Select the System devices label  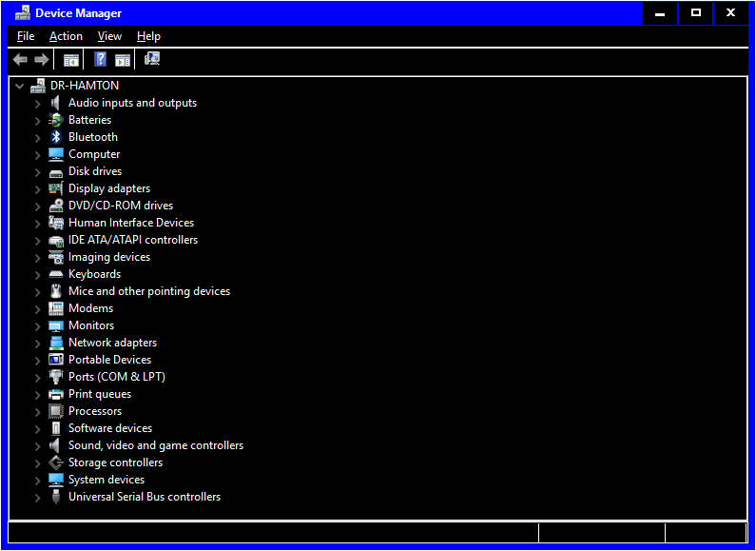[107, 480]
